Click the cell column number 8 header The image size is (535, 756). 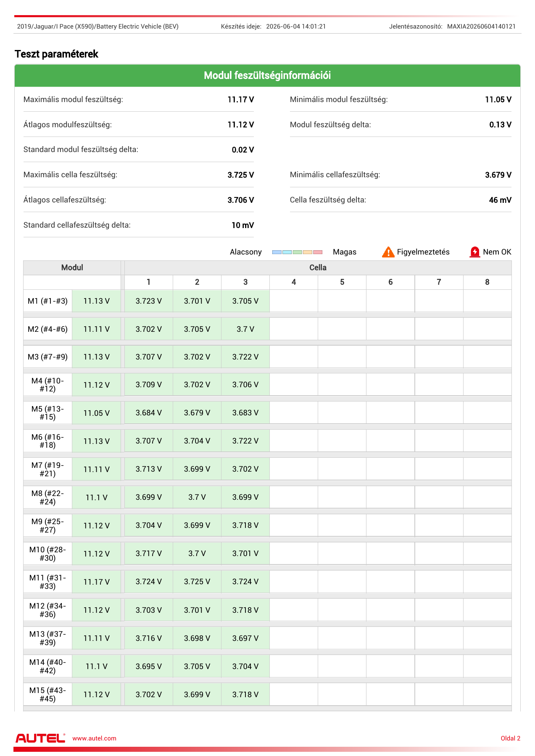(488, 282)
